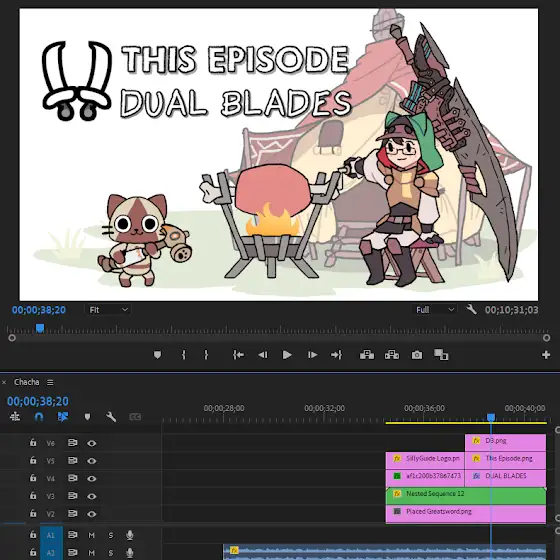This screenshot has height=560, width=560.
Task: Toggle sync lock for track V2
Action: click(x=72, y=514)
